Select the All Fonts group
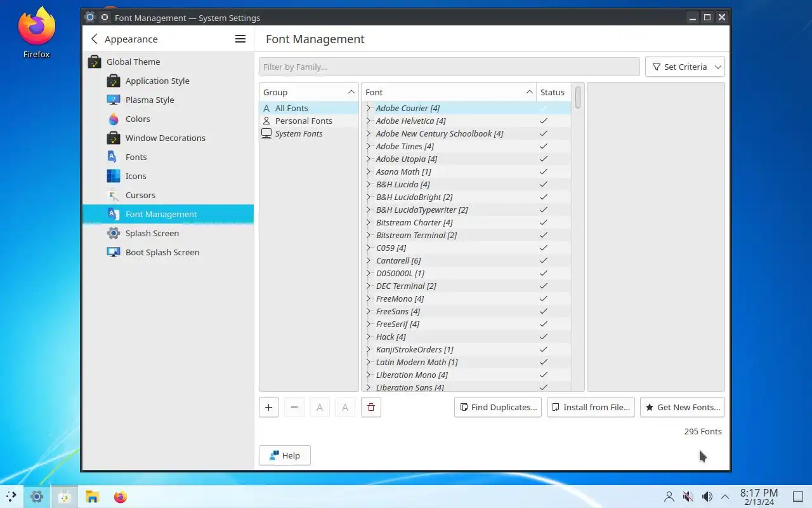The width and height of the screenshot is (812, 508). 309,108
